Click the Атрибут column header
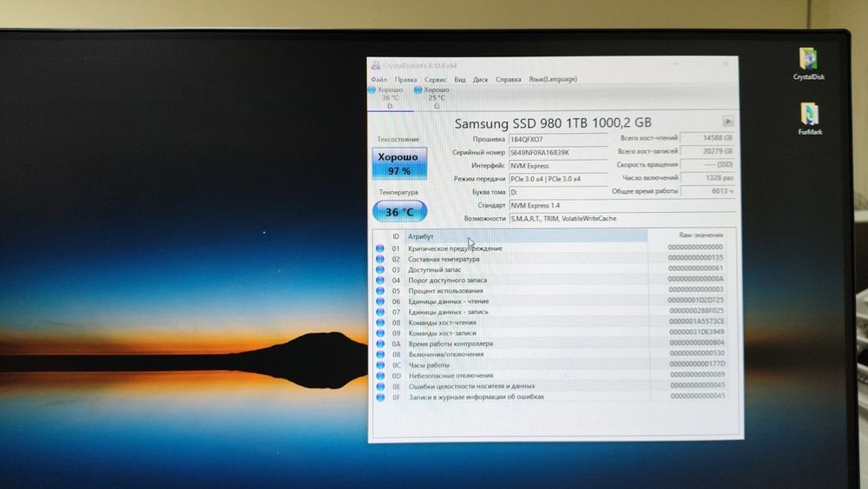868x489 pixels. [526, 236]
